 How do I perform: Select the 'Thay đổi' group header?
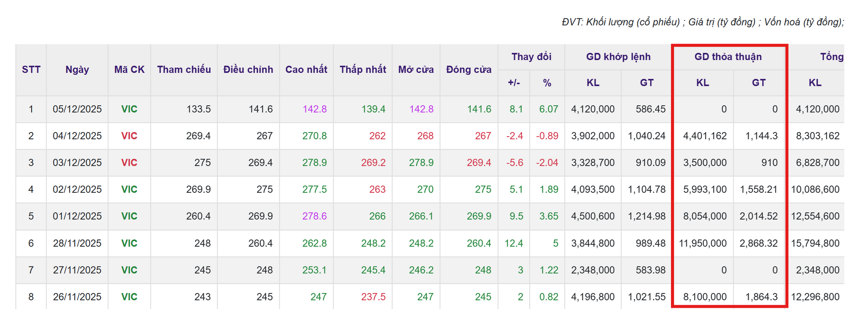click(x=531, y=57)
